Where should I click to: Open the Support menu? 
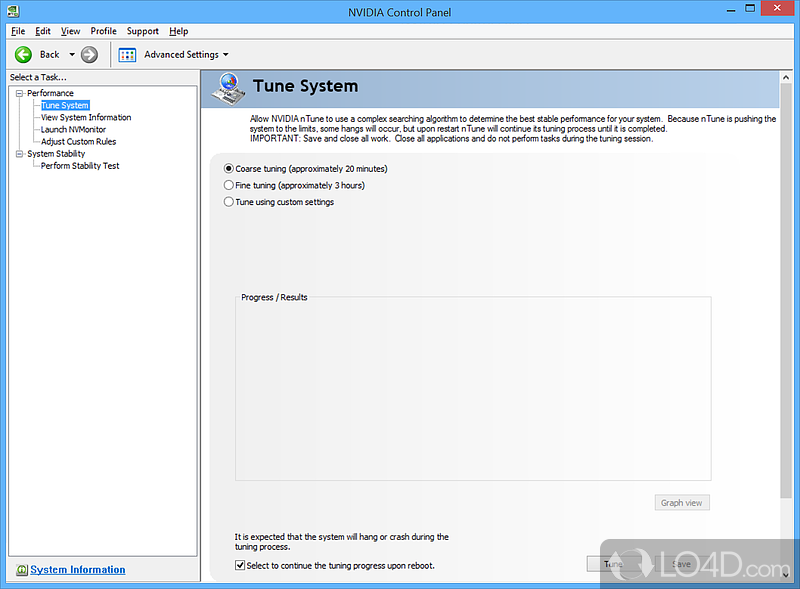point(143,31)
